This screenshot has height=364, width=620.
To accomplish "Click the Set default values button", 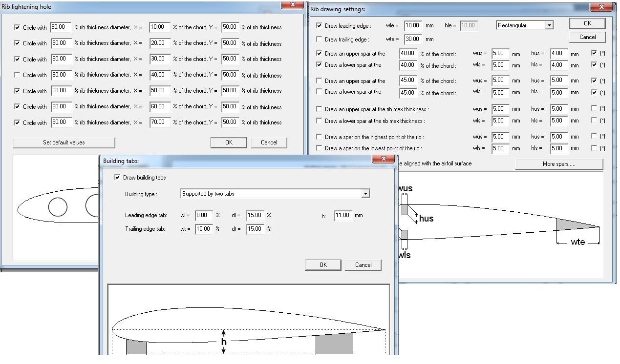I will click(x=64, y=142).
